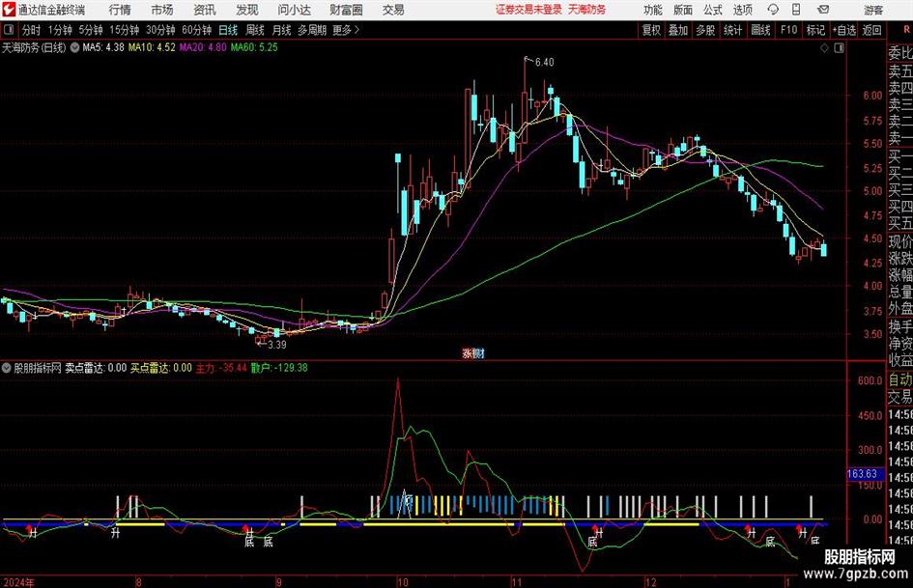Add stock with +自选 button
This screenshot has width=913, height=588.
(x=843, y=30)
